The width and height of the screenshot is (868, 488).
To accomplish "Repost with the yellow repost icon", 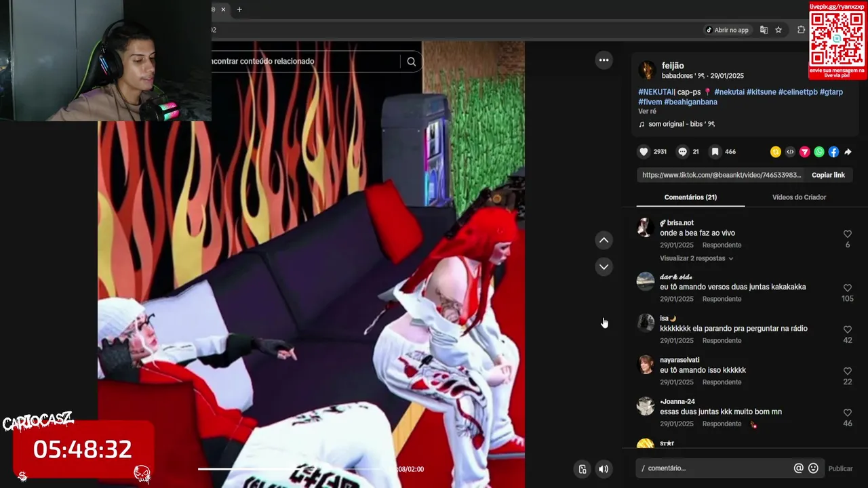I will 776,152.
